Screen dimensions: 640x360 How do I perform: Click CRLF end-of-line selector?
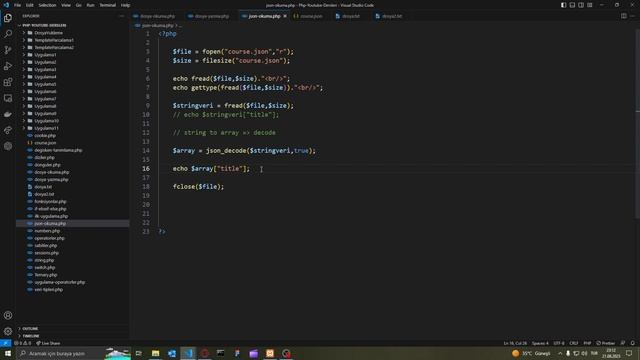click(573, 343)
